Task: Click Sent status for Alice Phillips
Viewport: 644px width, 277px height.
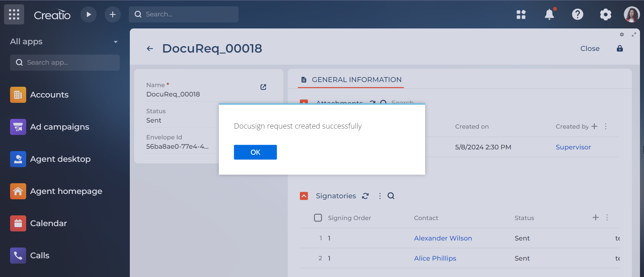Action: point(522,258)
